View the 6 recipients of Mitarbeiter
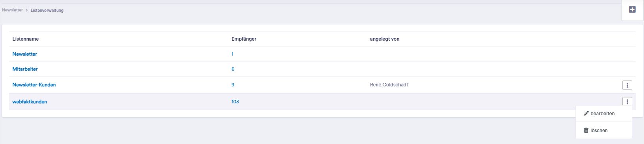 point(233,69)
